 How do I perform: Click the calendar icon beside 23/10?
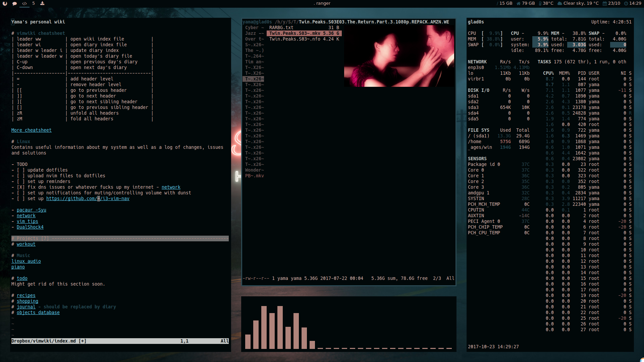point(605,3)
